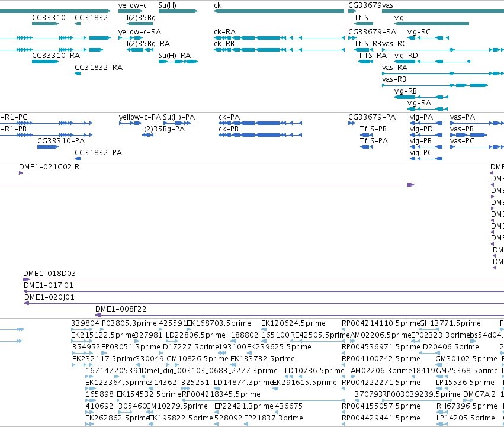Click the vig-RD transcript label
This screenshot has width=504, height=427.
point(406,56)
